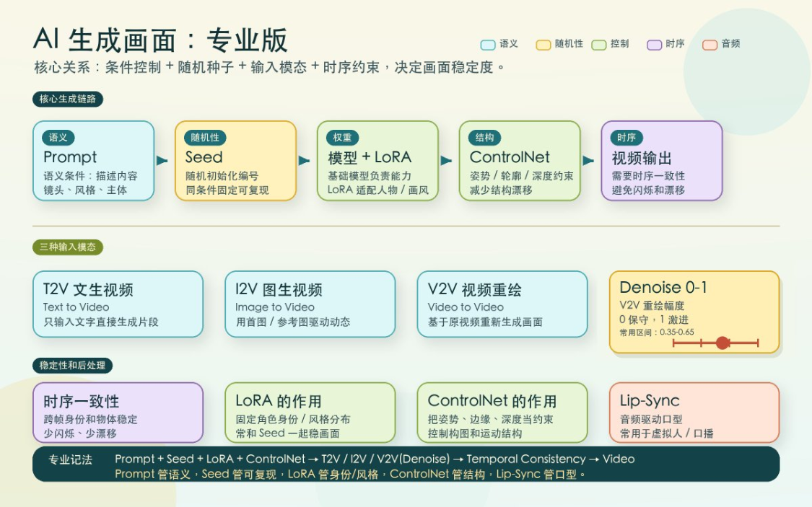Click the ControlNet heading in the top chain
The image size is (812, 507).
tap(510, 156)
